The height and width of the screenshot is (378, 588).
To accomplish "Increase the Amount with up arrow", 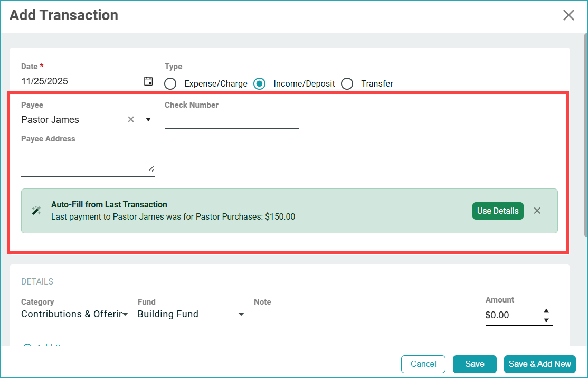I will [x=546, y=311].
